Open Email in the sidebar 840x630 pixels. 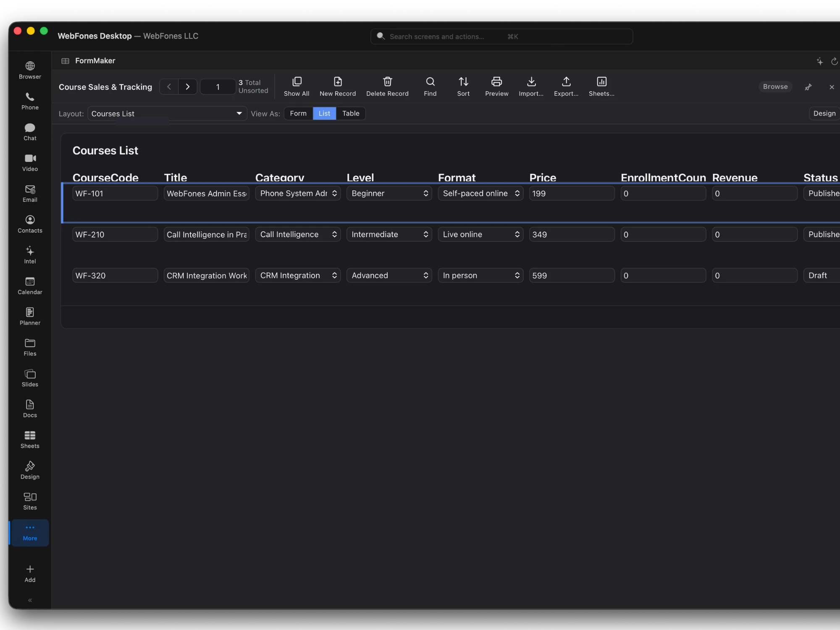tap(30, 194)
